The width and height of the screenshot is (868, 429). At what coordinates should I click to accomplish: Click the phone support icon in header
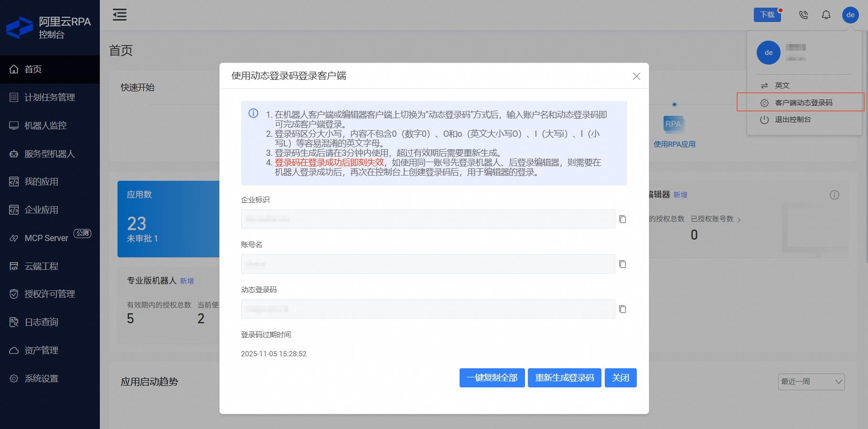click(x=804, y=15)
